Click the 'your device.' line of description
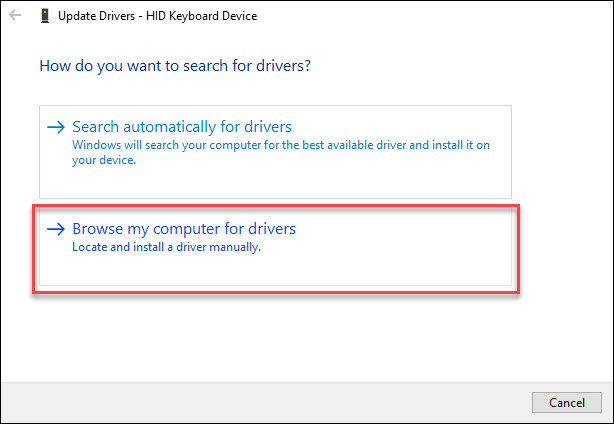The height and width of the screenshot is (424, 614). (104, 160)
